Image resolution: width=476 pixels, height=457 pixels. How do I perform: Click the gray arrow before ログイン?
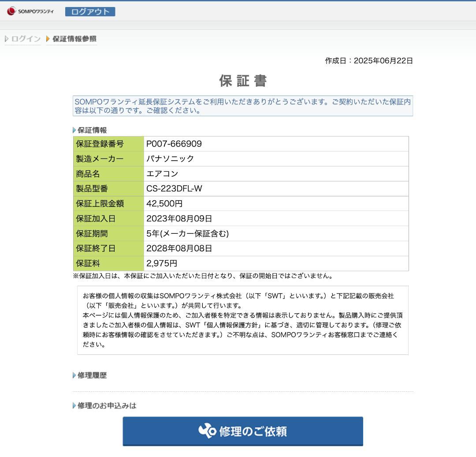point(7,39)
